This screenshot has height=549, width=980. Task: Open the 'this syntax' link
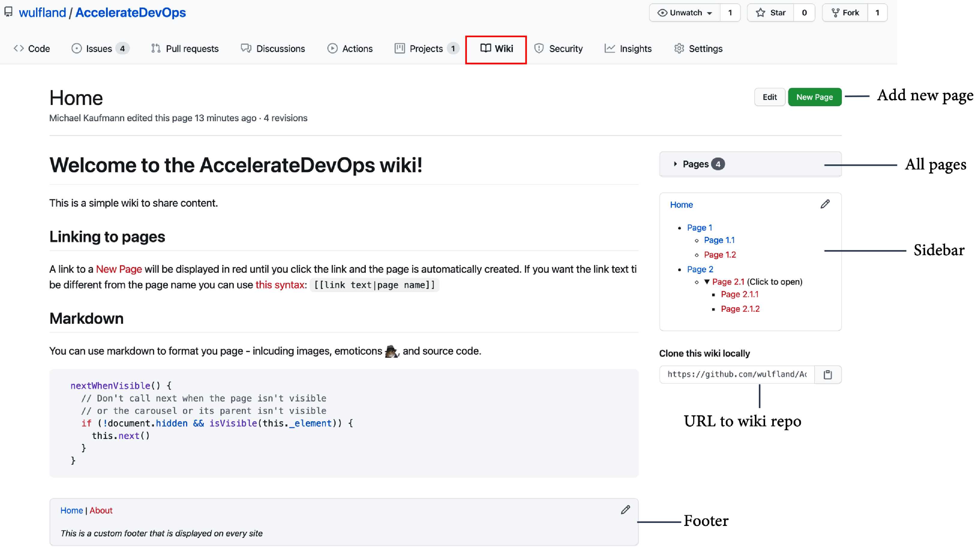pos(280,285)
